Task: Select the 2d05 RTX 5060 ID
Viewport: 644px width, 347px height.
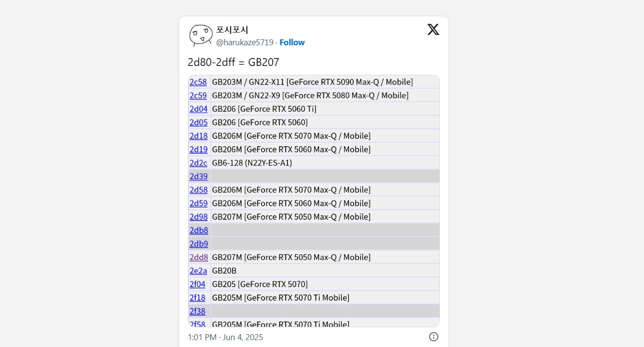Action: 198,122
